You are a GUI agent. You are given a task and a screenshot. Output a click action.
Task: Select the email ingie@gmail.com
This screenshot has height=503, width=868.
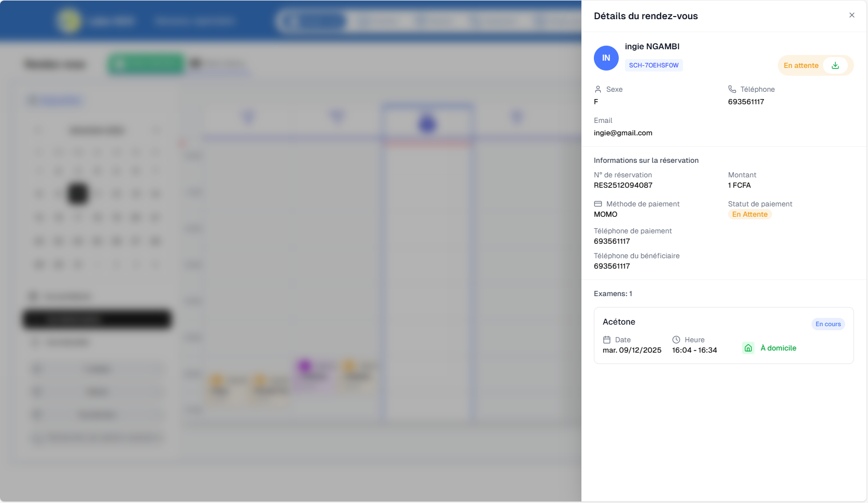click(x=623, y=133)
